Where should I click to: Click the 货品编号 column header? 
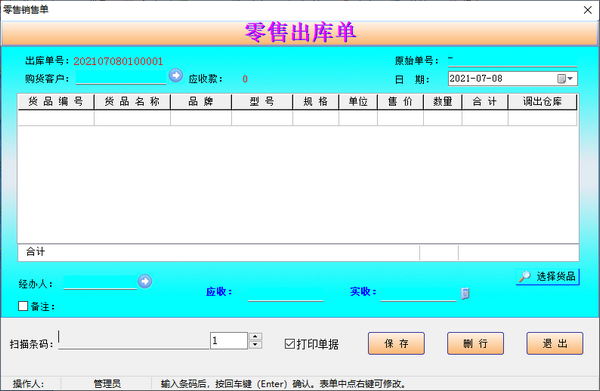pyautogui.click(x=56, y=102)
